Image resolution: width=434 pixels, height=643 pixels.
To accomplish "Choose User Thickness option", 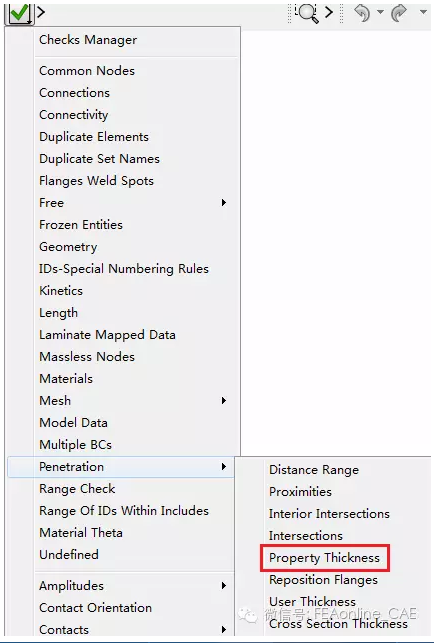I will (x=312, y=602).
